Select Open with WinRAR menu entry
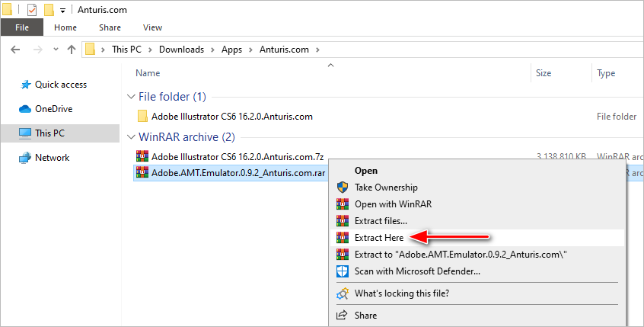The width and height of the screenshot is (644, 327). point(392,204)
